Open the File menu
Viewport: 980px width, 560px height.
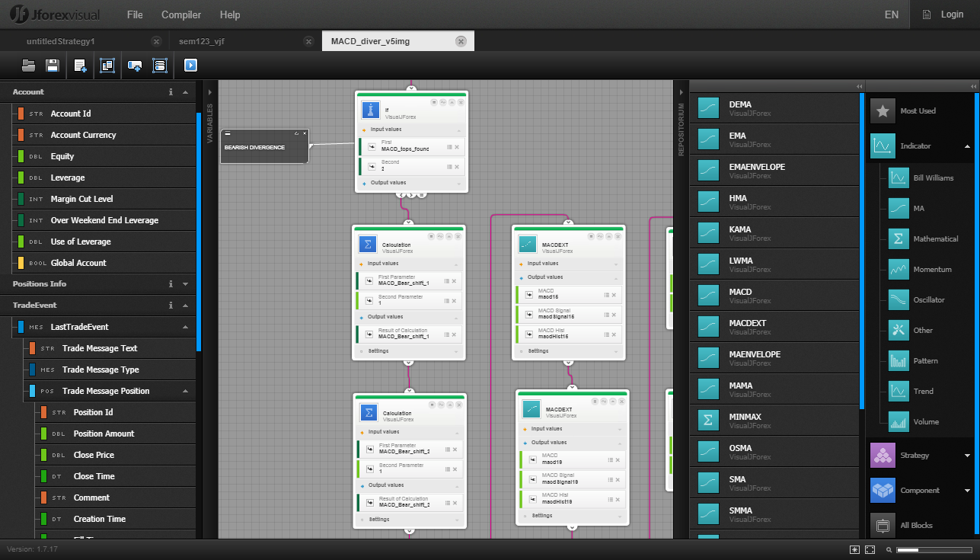pos(135,14)
